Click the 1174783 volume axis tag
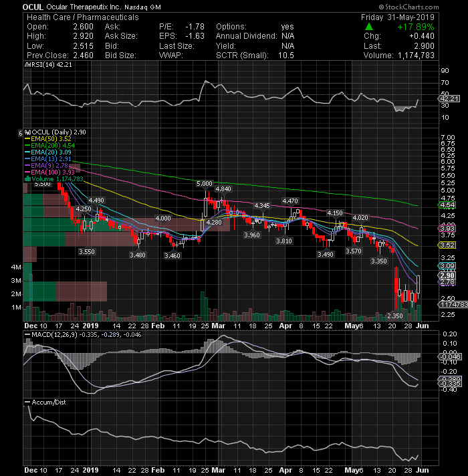 (x=453, y=304)
